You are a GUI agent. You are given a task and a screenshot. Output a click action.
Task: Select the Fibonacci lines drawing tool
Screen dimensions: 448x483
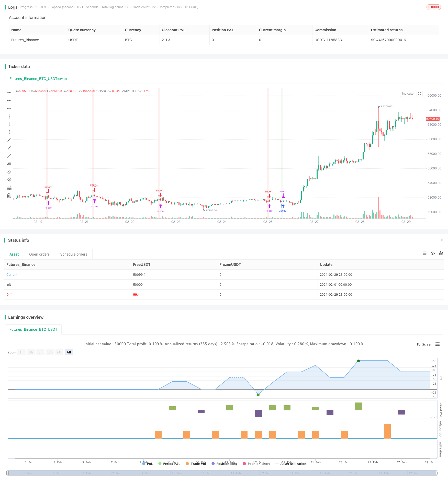click(9, 188)
